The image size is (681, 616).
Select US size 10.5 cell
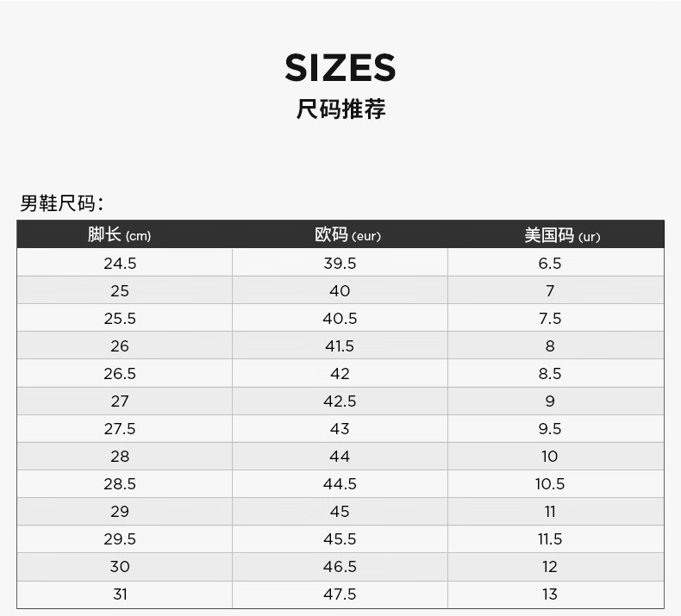[x=550, y=484]
